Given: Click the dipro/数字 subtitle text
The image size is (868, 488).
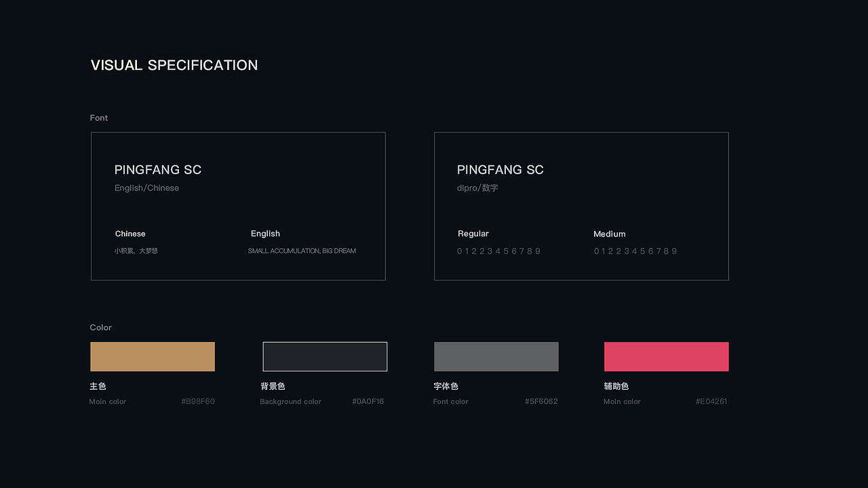Looking at the screenshot, I should click(477, 188).
